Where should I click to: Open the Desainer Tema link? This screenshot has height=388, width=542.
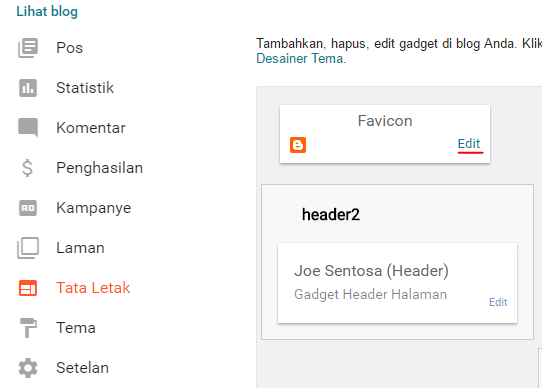point(301,58)
